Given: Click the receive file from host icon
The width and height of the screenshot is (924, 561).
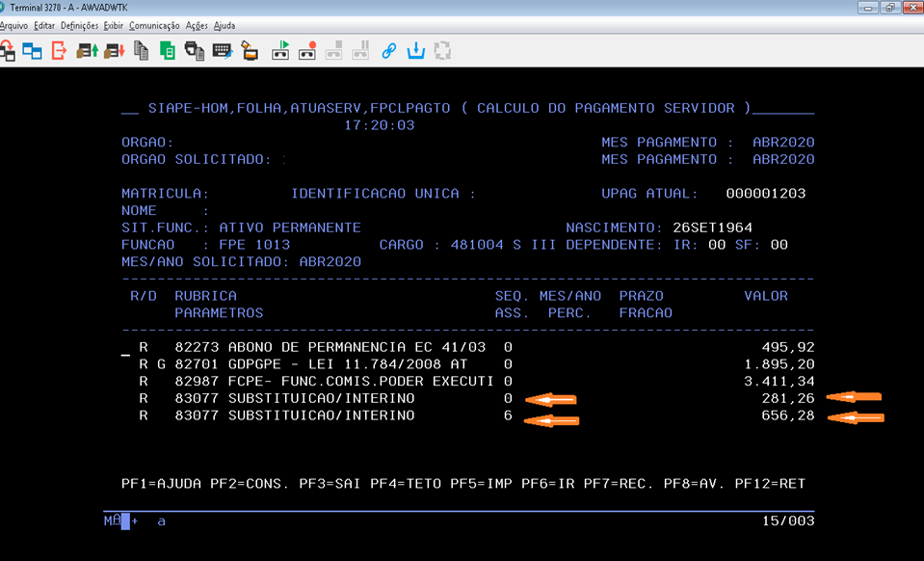Looking at the screenshot, I should pos(114,50).
